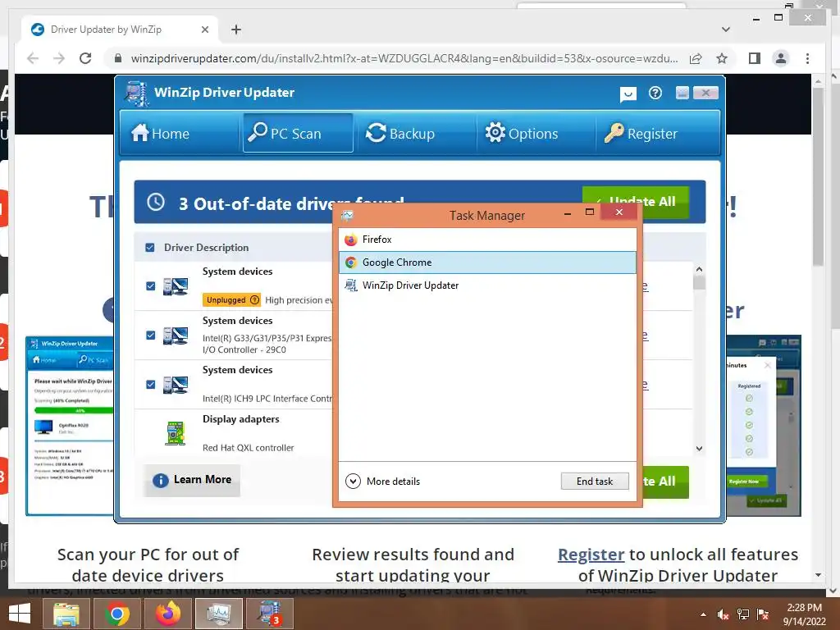Open the Backup tab
This screenshot has height=630, width=840.
point(400,133)
